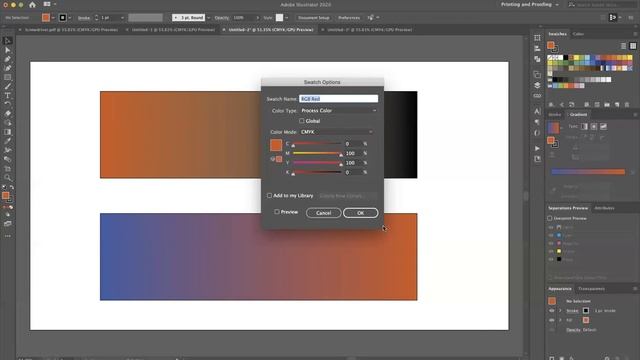Enable the Overprint Preview checkbox
Viewport: 640px width, 360px height.
(x=550, y=218)
